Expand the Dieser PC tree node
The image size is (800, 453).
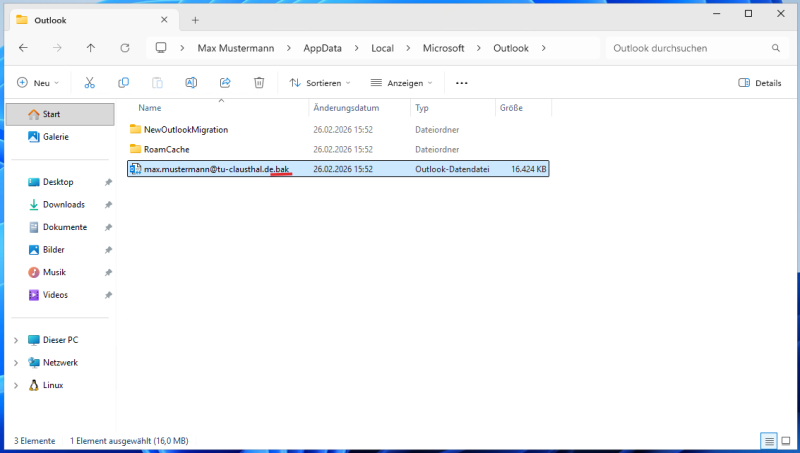tap(15, 340)
